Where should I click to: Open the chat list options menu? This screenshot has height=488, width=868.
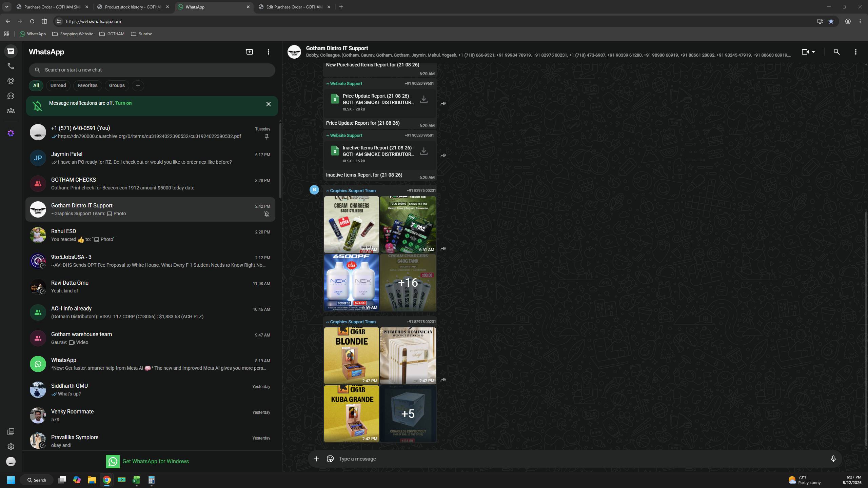[x=268, y=52]
